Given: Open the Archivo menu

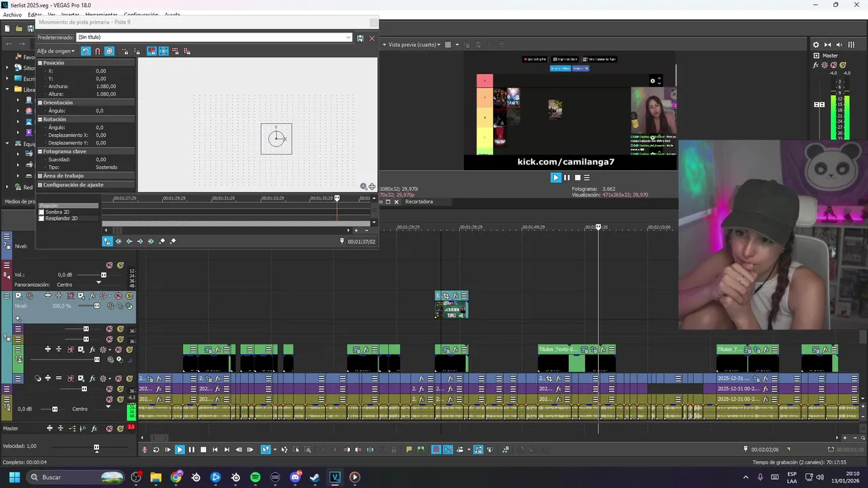Looking at the screenshot, I should coord(12,14).
